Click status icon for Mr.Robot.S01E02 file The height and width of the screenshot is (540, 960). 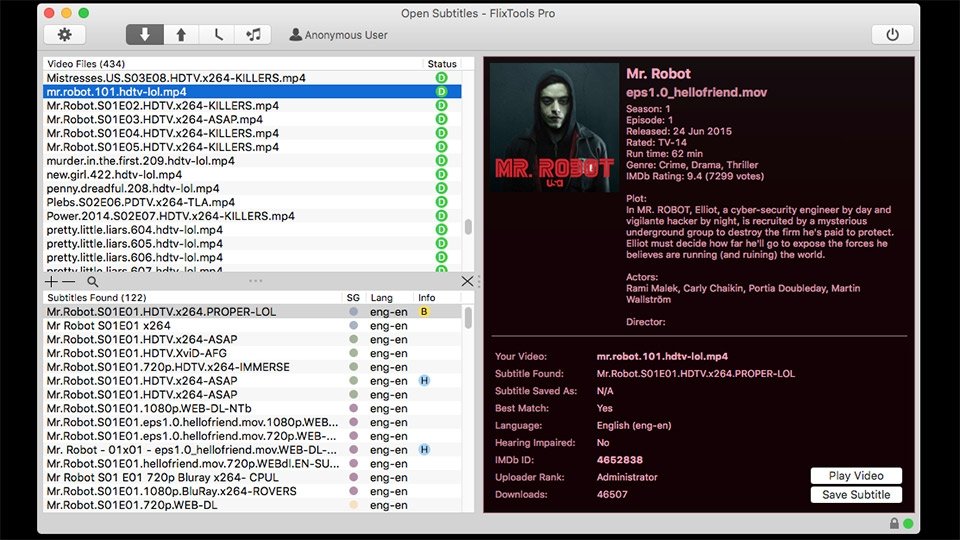point(441,105)
